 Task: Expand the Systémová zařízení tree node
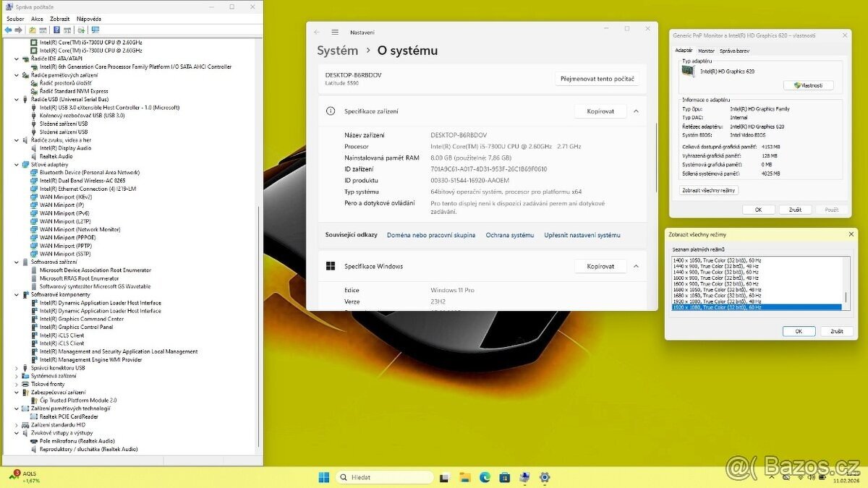tap(16, 376)
